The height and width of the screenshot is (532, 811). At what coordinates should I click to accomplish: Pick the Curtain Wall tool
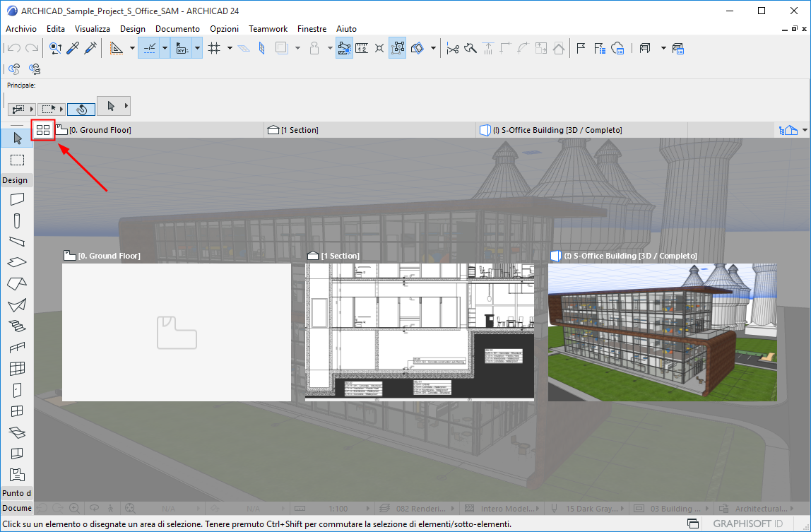tap(17, 368)
